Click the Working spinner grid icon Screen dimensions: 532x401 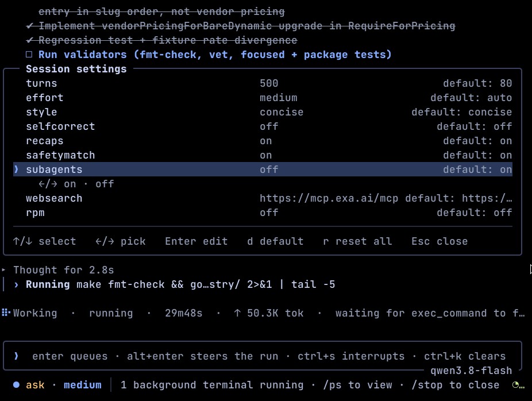click(x=6, y=313)
